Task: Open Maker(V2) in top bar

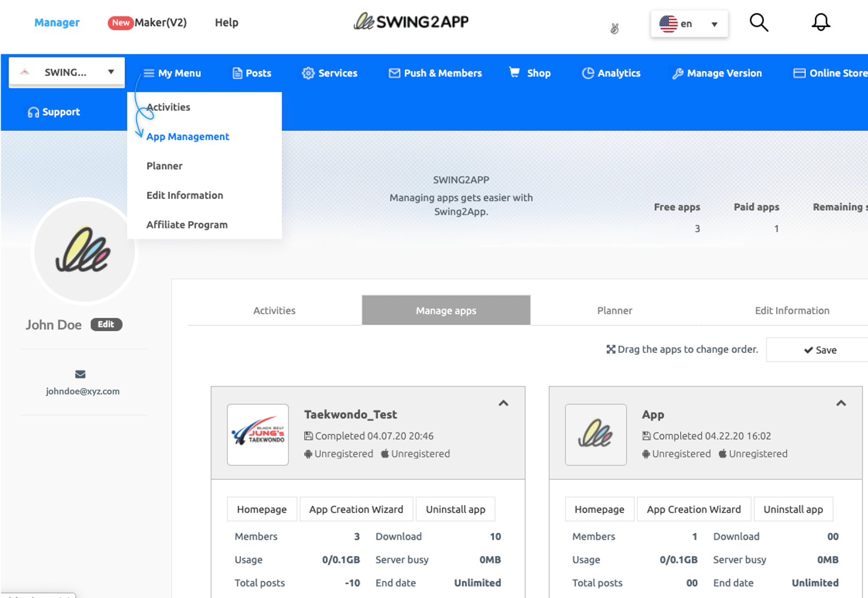Action: point(161,22)
